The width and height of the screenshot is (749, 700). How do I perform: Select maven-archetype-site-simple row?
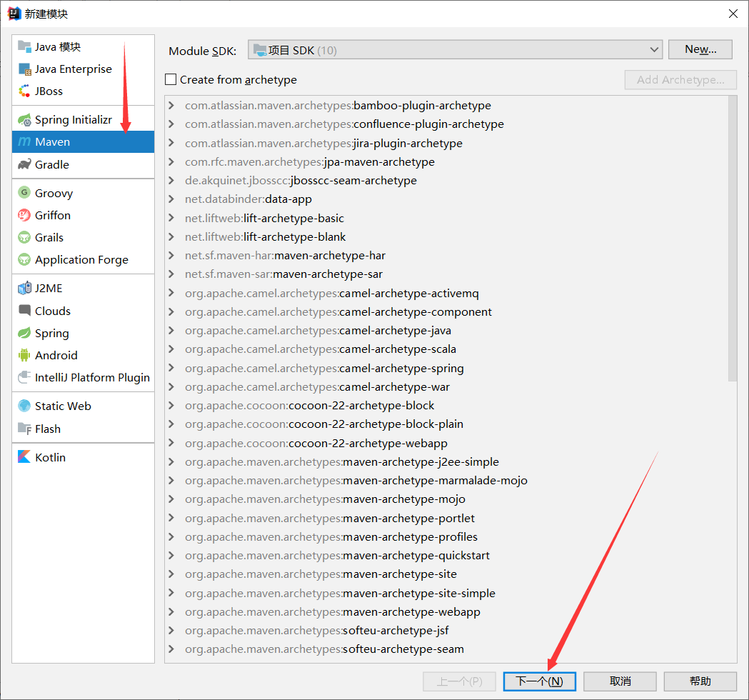(446, 593)
